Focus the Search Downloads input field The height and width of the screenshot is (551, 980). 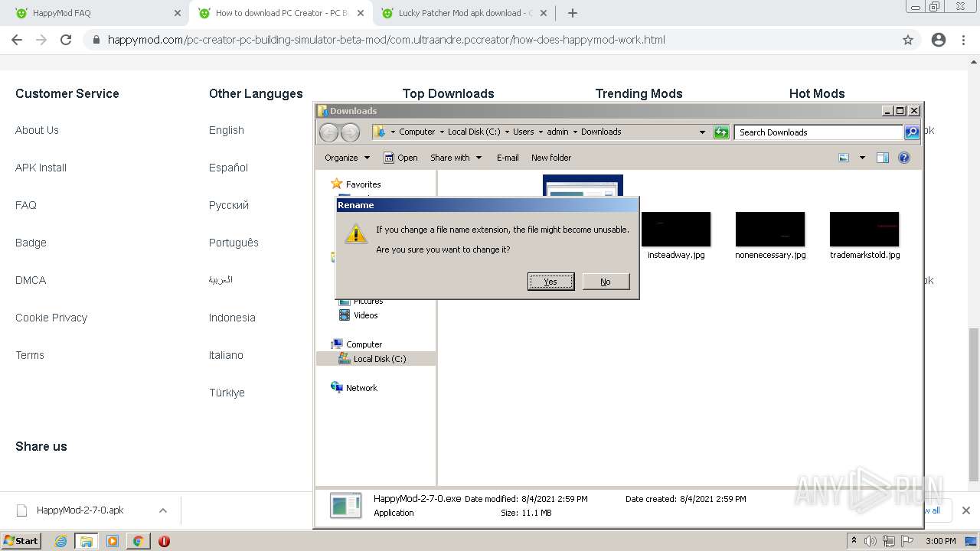coord(818,132)
